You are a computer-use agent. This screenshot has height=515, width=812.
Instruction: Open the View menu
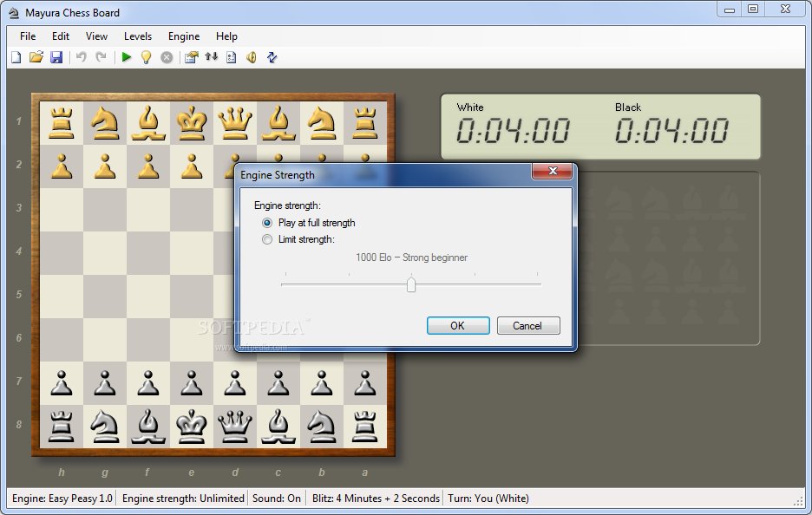click(96, 36)
